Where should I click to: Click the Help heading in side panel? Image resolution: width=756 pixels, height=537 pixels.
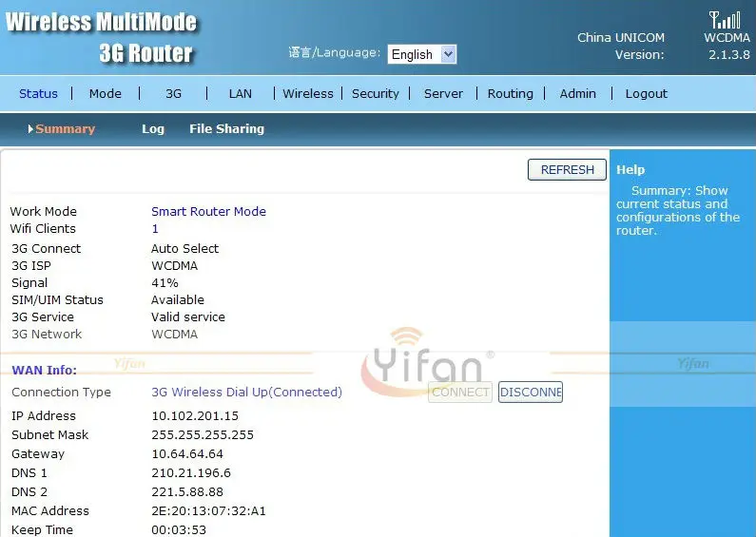click(x=630, y=170)
